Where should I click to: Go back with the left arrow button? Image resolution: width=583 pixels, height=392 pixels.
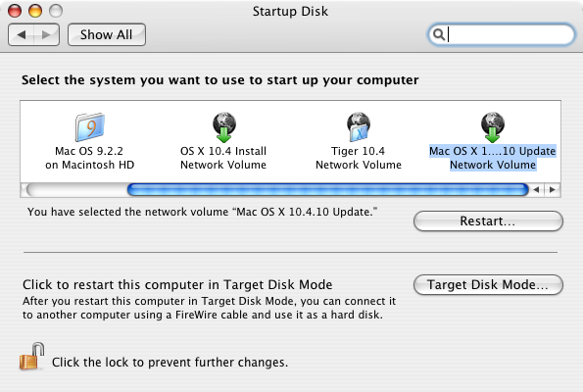pos(22,35)
